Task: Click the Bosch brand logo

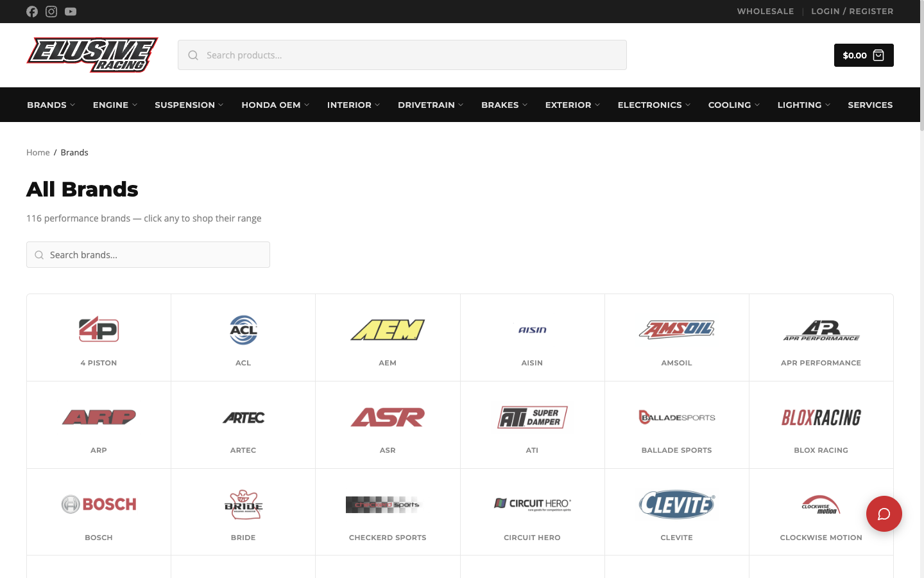Action: [x=99, y=505]
